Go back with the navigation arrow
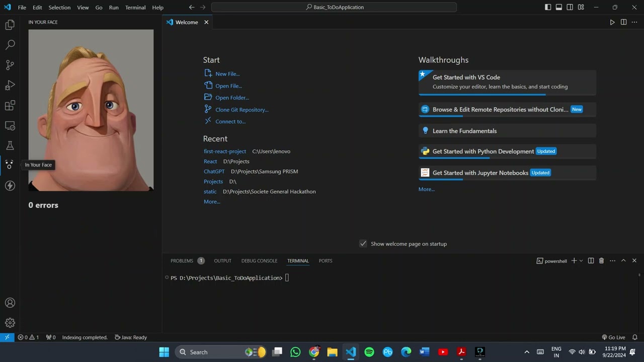The height and width of the screenshot is (362, 644). pos(192,7)
